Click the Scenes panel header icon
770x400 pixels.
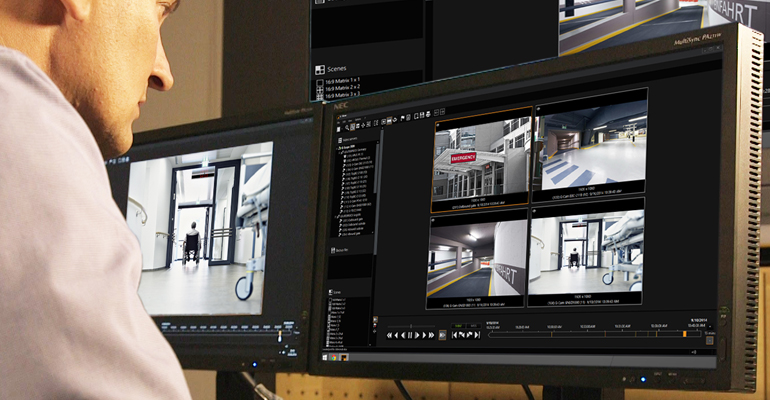(320, 70)
